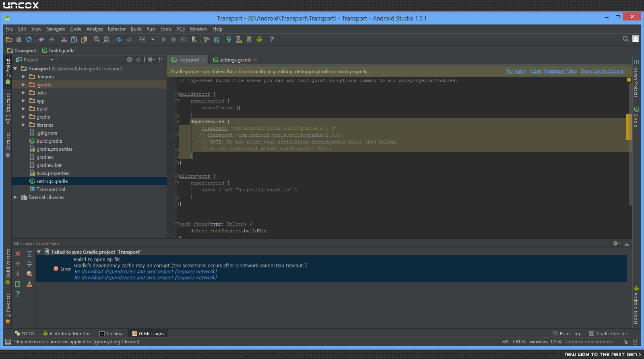Select build.gradle in project tree
This screenshot has height=359, width=644.
(49, 141)
